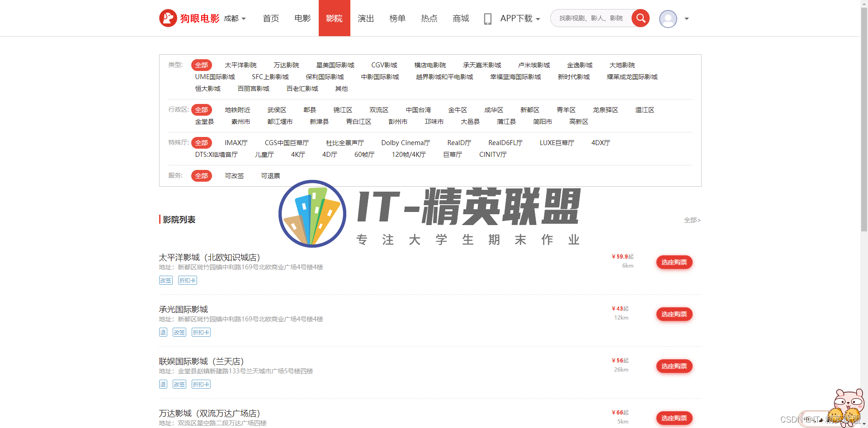The height and width of the screenshot is (428, 868).
Task: Open 太平洋影城（北欧知识城店） cinema title
Action: pyautogui.click(x=210, y=257)
